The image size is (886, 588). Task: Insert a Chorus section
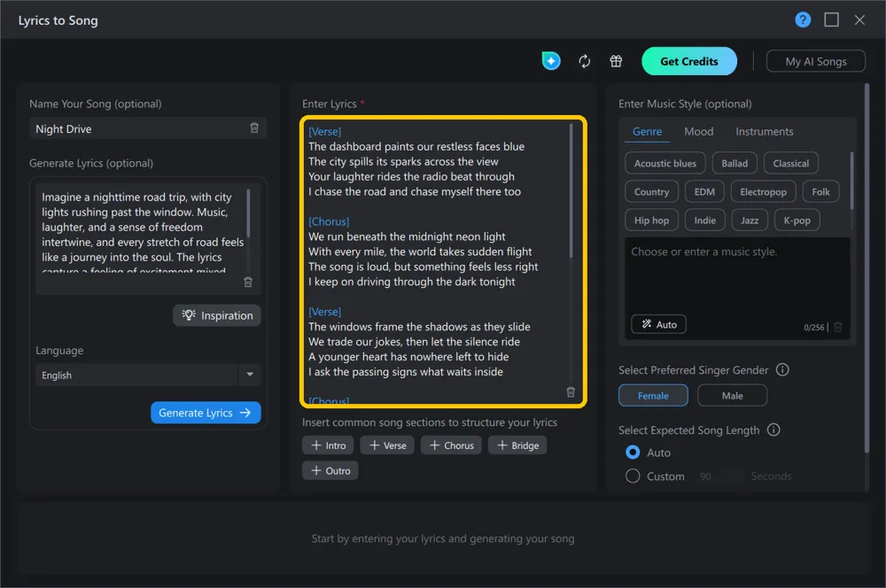click(x=451, y=445)
